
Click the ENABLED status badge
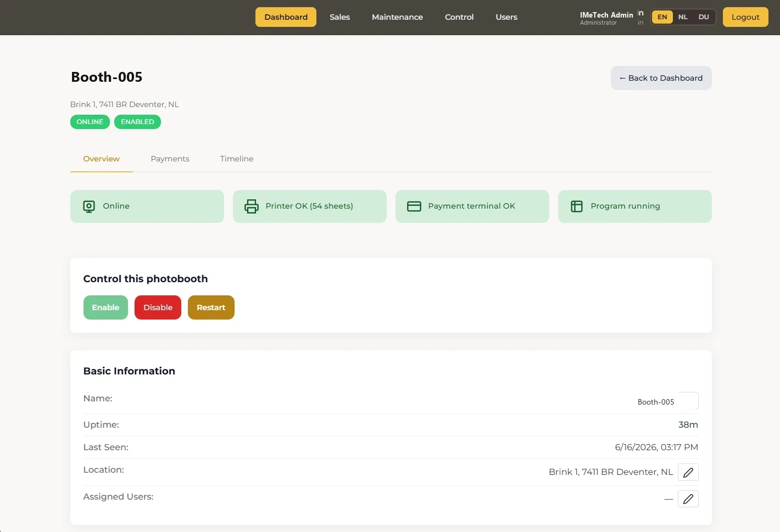[x=137, y=122]
